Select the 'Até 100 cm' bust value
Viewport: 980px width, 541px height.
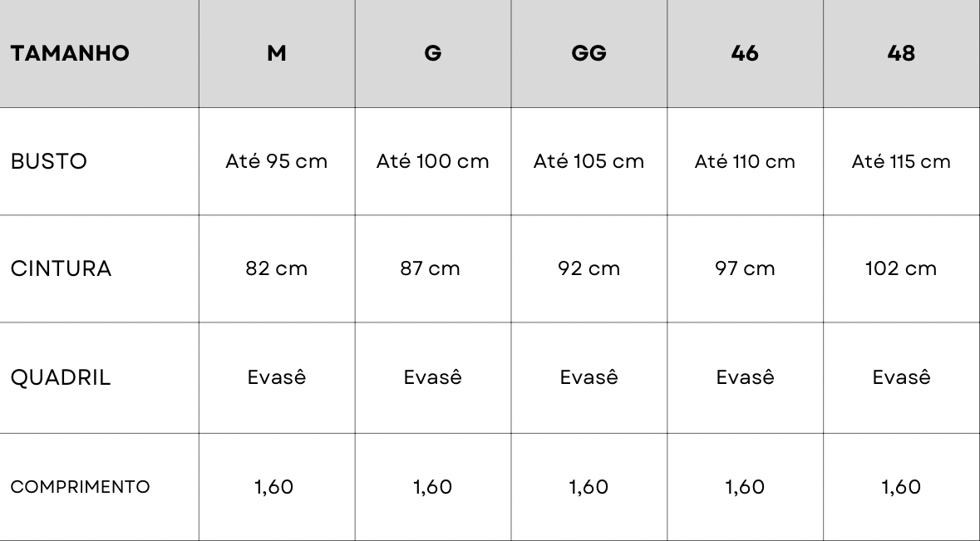click(433, 161)
